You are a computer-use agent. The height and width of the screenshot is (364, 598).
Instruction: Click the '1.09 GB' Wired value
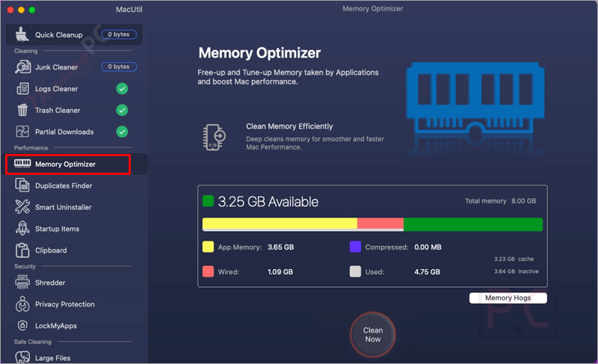click(280, 272)
